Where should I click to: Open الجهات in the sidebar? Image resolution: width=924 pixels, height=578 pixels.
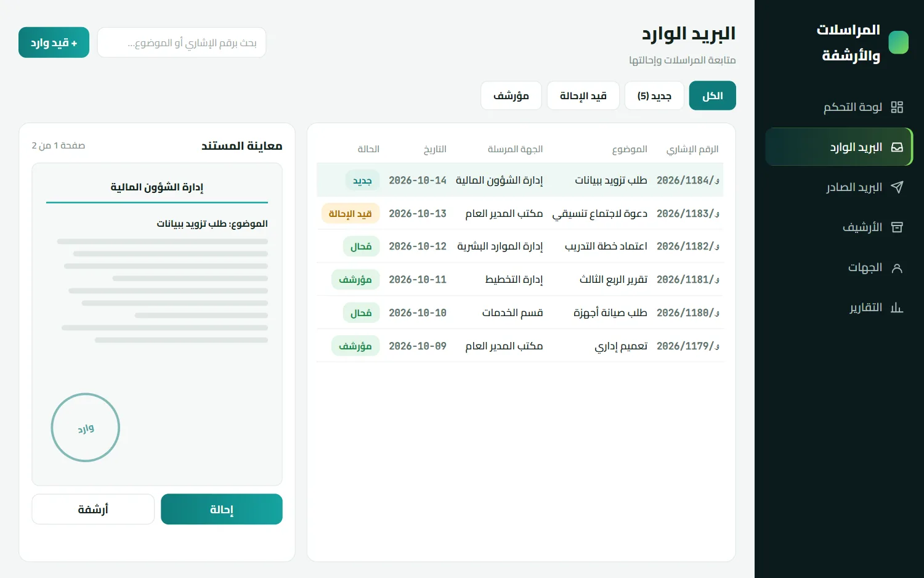coord(839,267)
